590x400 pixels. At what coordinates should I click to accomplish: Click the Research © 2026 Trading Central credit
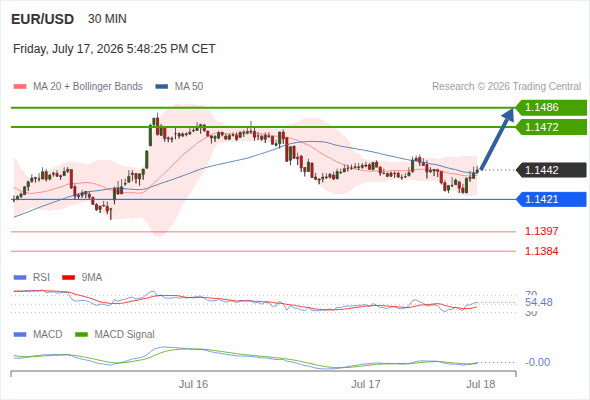click(506, 87)
